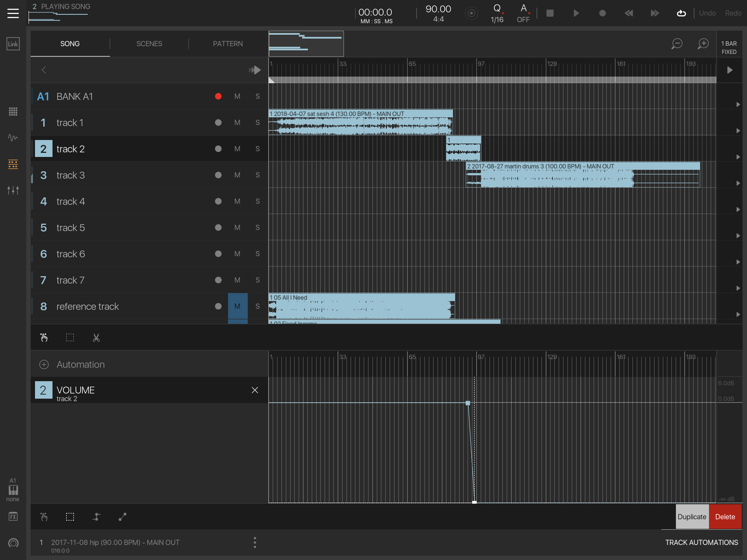The width and height of the screenshot is (747, 560).
Task: Open the pads grid view
Action: point(13,112)
